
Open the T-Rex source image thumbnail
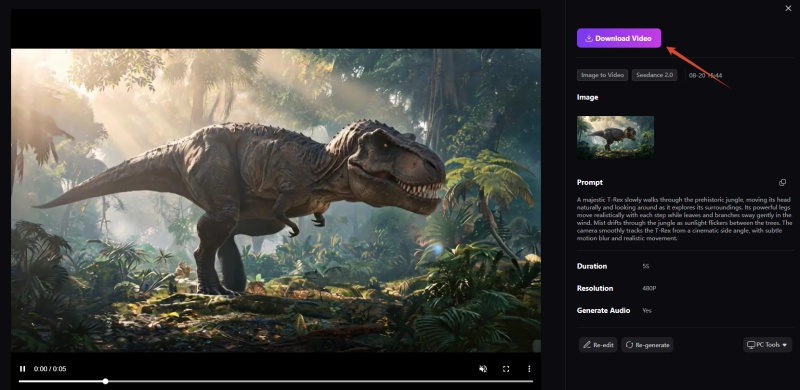pos(615,137)
